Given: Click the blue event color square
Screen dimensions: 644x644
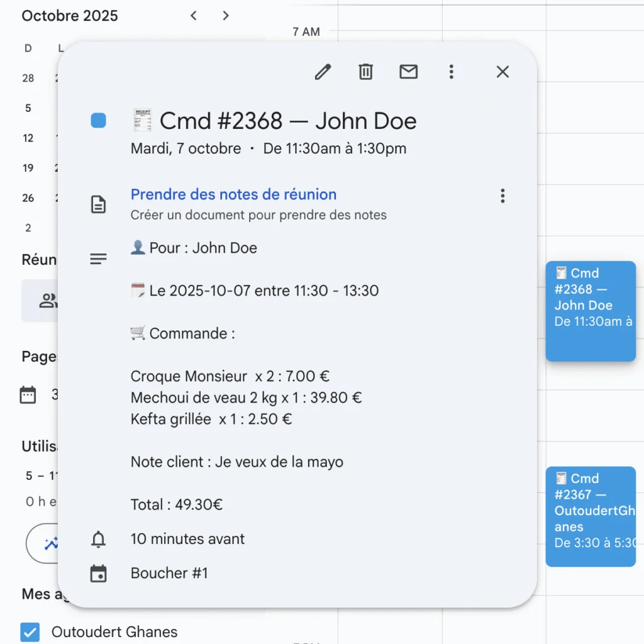Looking at the screenshot, I should [x=99, y=121].
